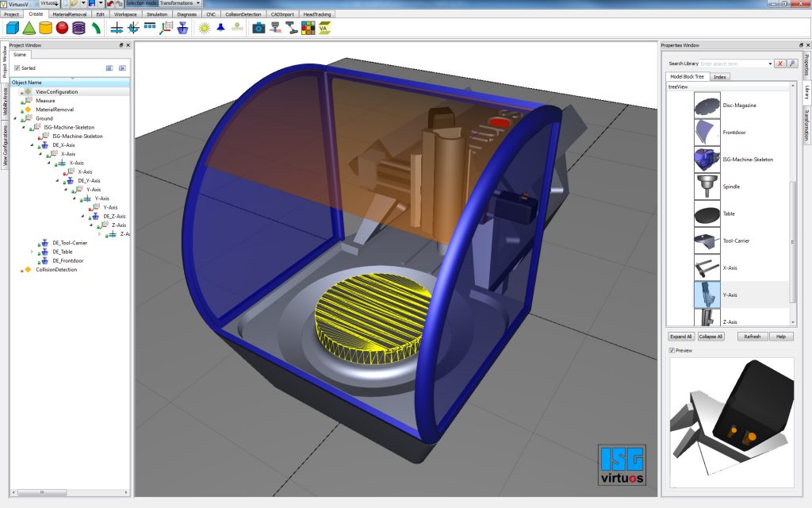Click the Expand All button

(x=680, y=336)
